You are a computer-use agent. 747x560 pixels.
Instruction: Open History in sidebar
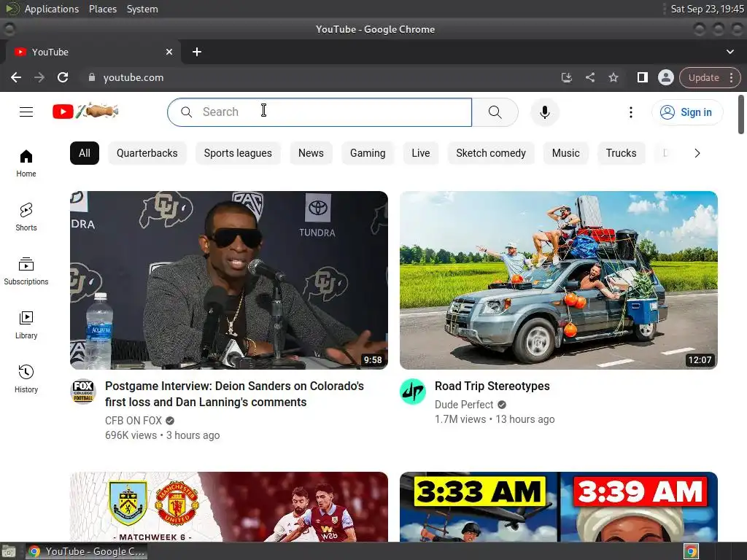click(26, 378)
